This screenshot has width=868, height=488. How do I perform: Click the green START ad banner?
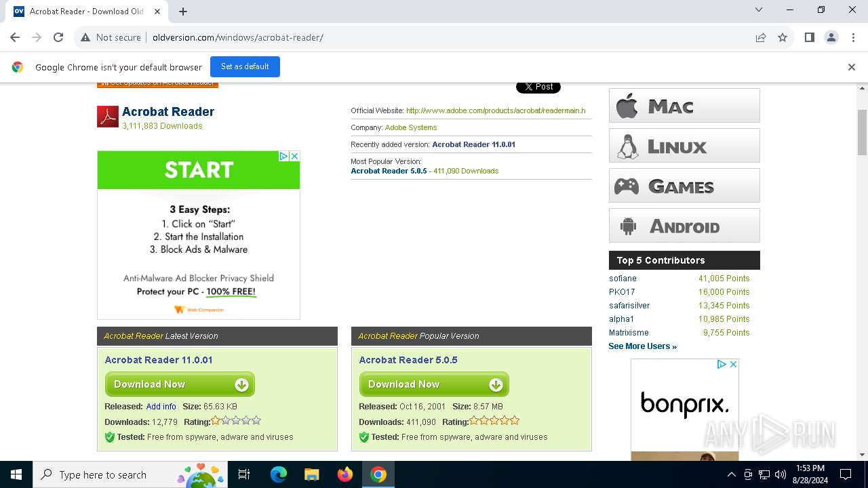(x=199, y=170)
